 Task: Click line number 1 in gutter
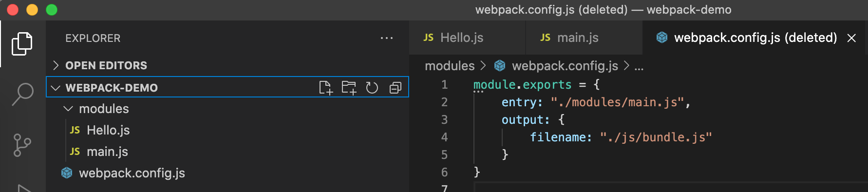click(x=444, y=85)
